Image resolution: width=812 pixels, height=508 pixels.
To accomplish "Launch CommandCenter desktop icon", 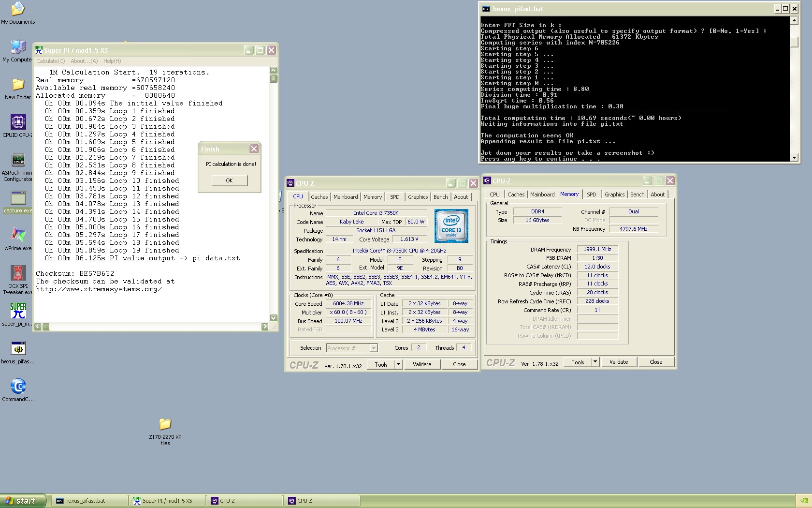I will tap(18, 386).
